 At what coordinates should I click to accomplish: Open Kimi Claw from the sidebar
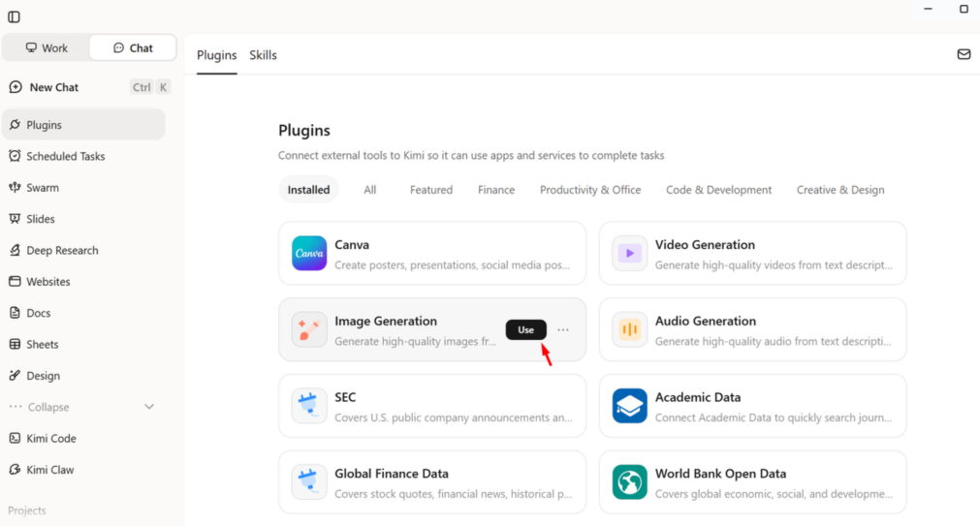pos(83,469)
